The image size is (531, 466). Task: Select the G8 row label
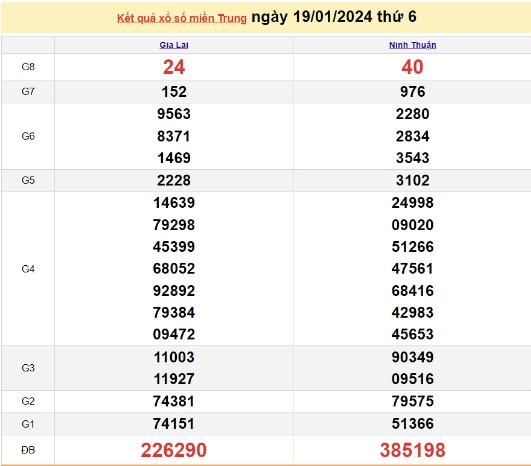point(28,67)
